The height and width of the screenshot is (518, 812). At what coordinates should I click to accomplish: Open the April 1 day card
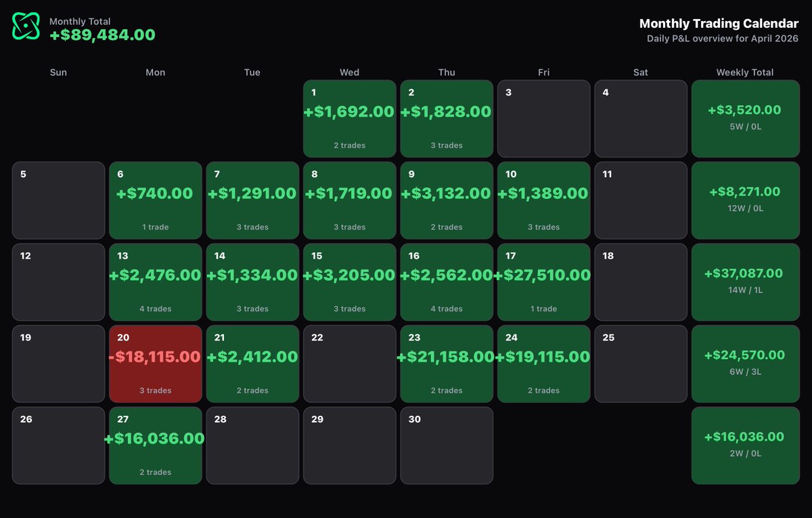point(349,118)
